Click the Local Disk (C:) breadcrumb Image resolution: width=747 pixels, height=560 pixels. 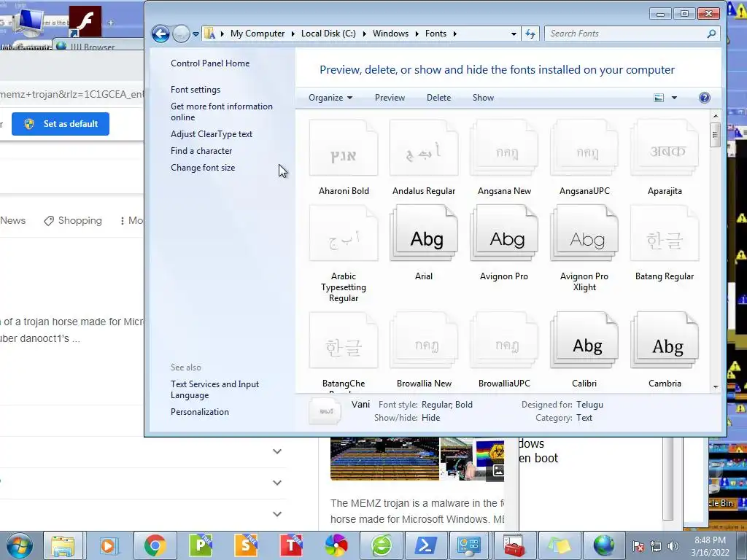[328, 34]
